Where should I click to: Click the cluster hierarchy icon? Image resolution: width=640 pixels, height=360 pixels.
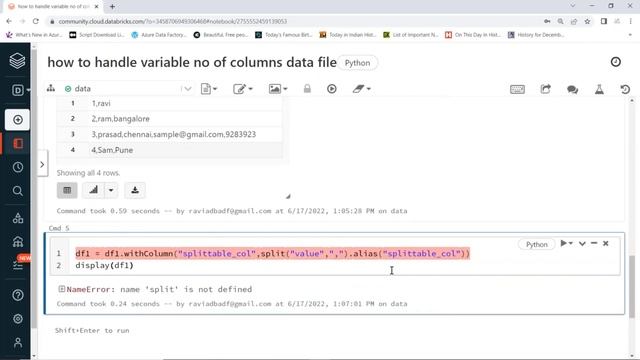pos(51,88)
